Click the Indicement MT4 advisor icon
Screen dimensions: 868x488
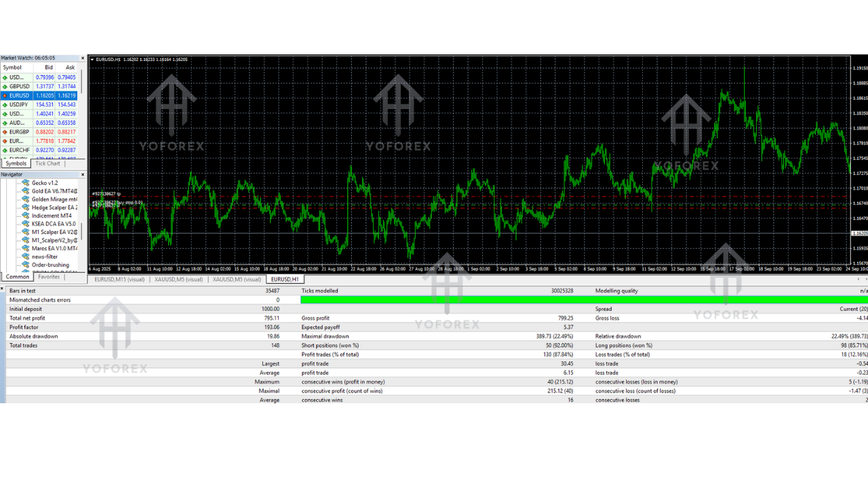(x=26, y=216)
